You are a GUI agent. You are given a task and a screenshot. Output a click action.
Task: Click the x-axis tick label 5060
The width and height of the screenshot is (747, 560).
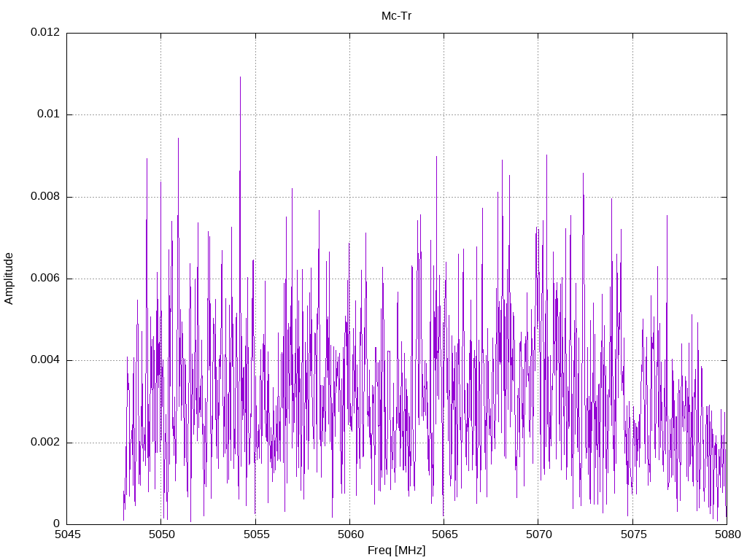(351, 534)
